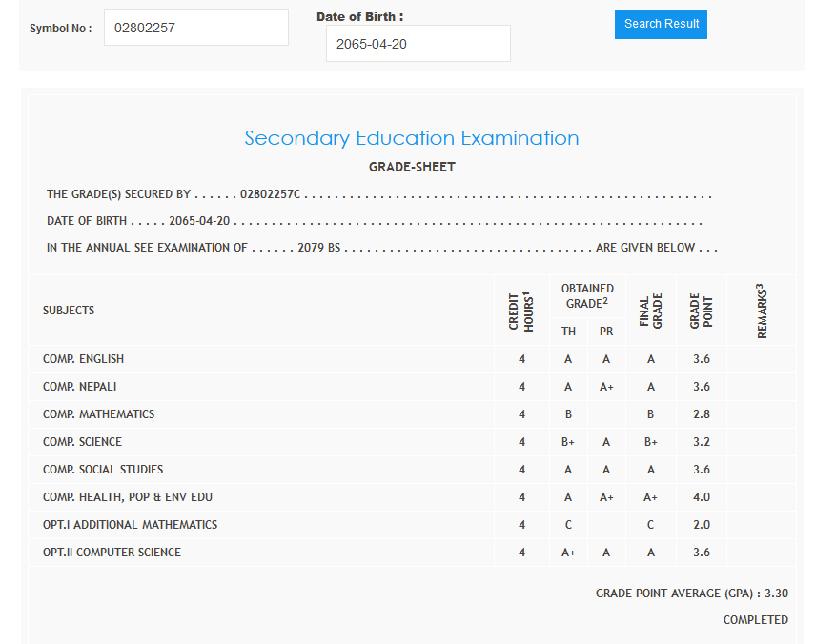Click the 'Date of Birth :' label
836x644 pixels.
tap(359, 17)
